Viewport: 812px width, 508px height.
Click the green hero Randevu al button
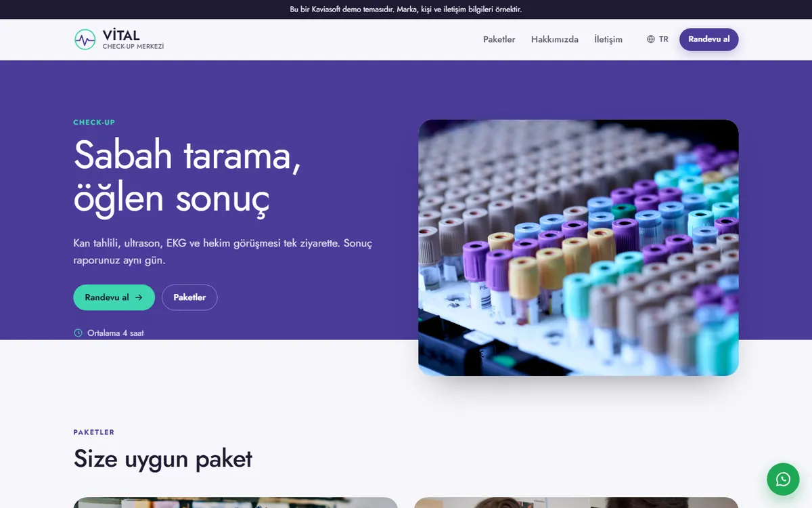pyautogui.click(x=114, y=297)
